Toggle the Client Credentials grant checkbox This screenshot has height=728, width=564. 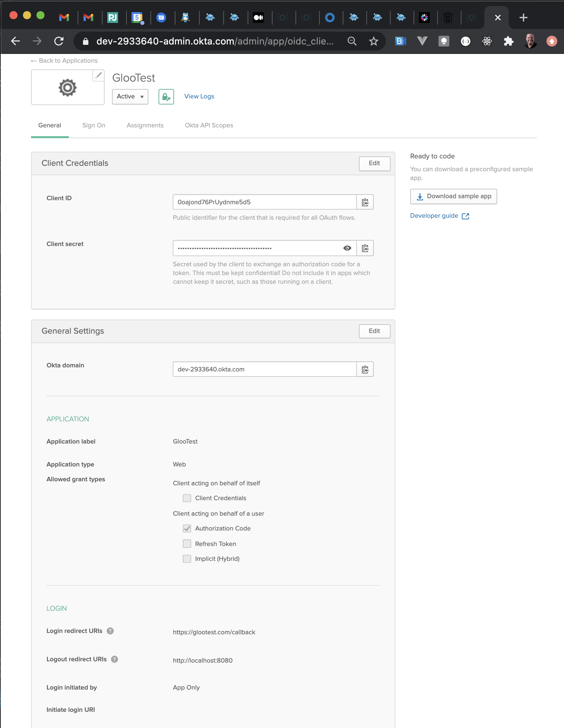187,498
